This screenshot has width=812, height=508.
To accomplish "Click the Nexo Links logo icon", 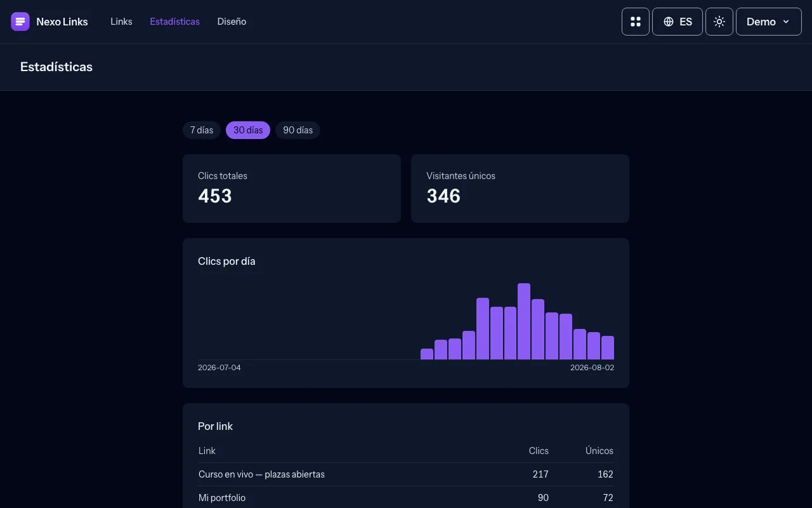I will [20, 22].
